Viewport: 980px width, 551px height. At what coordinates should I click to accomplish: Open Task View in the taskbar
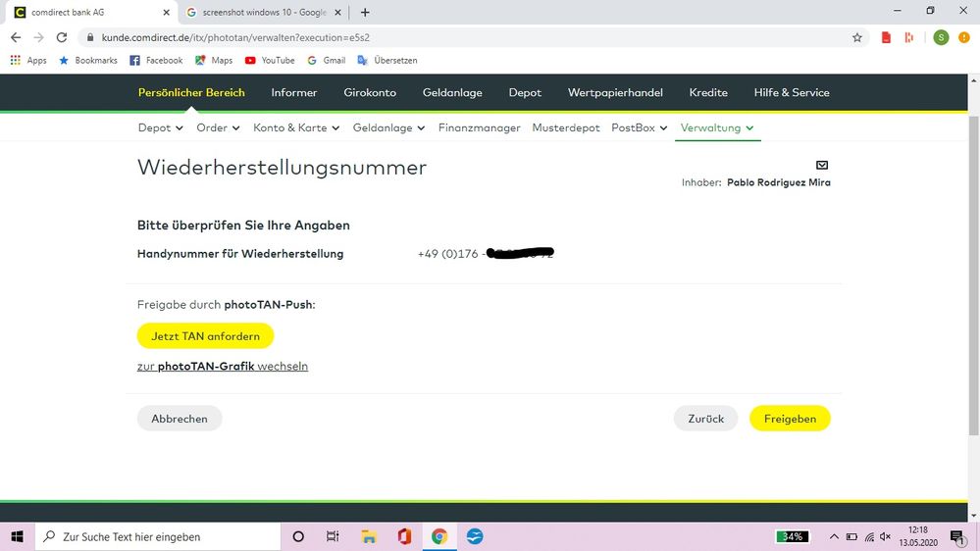(x=333, y=536)
